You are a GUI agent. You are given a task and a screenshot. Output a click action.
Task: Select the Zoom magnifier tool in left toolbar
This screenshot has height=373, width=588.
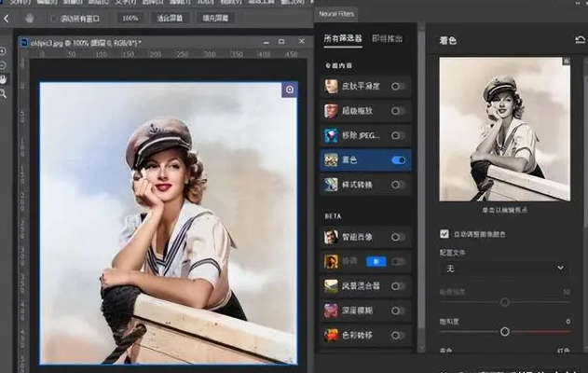4,94
